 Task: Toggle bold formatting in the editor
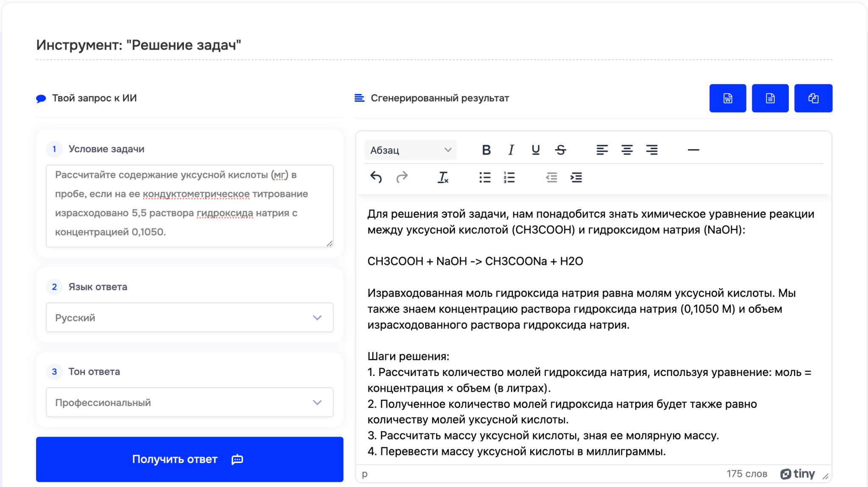486,150
